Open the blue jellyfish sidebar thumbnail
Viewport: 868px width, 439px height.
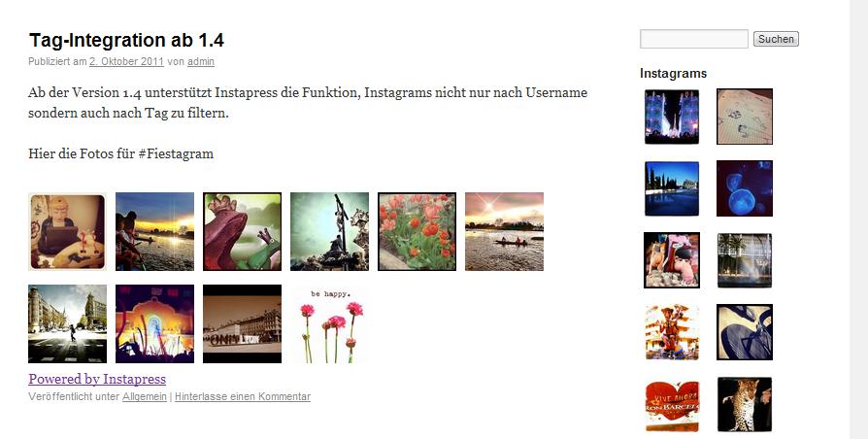coord(745,188)
